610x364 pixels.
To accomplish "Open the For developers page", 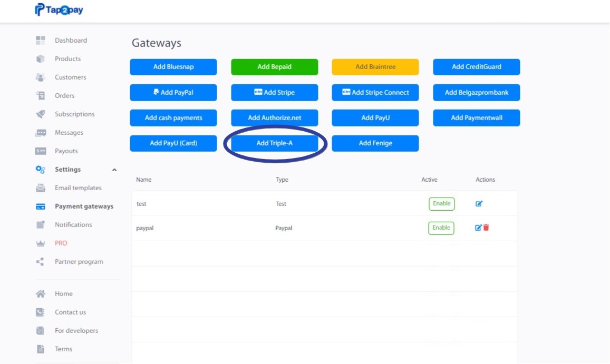I will tap(76, 331).
